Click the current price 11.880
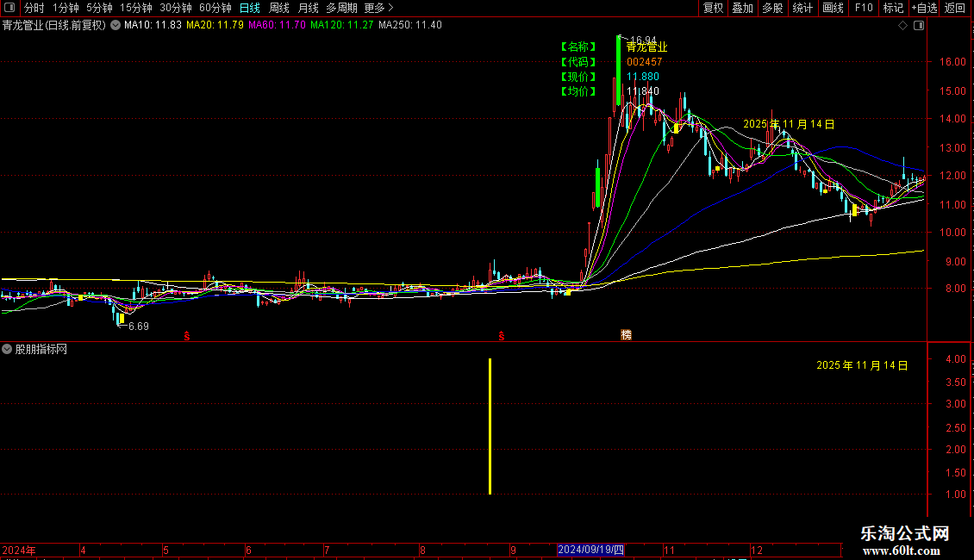This screenshot has height=560, width=974. (x=643, y=77)
